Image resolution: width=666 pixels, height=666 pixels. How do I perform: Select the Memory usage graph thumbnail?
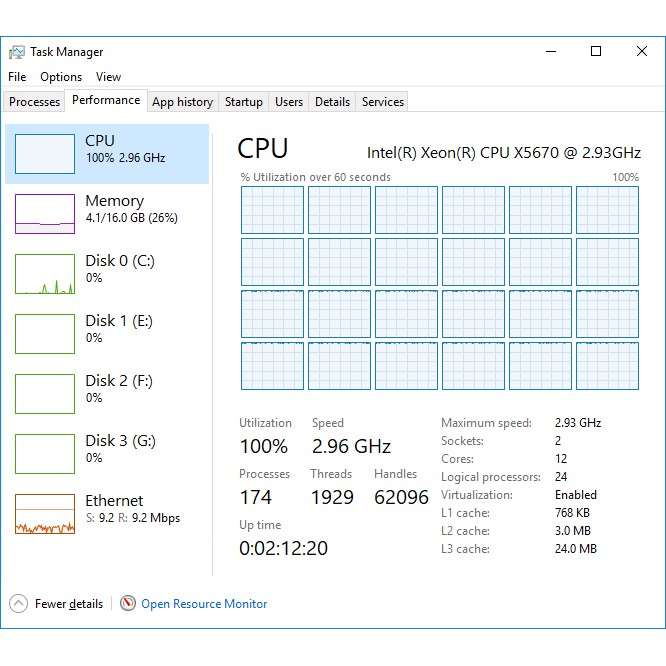[x=45, y=214]
